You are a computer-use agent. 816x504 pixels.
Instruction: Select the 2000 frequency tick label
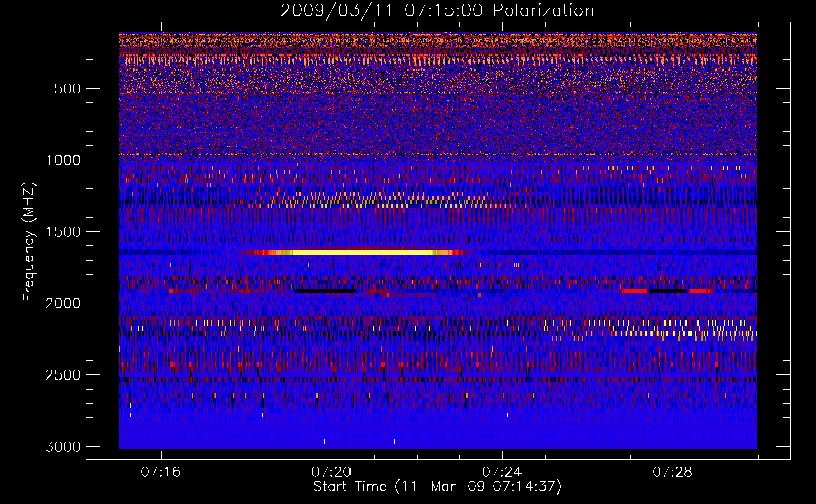[63, 303]
